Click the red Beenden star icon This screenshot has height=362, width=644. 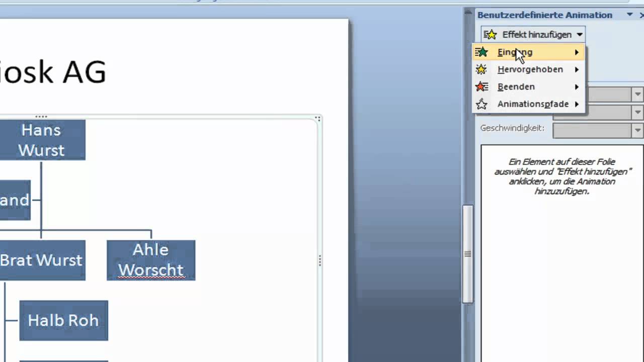point(481,86)
